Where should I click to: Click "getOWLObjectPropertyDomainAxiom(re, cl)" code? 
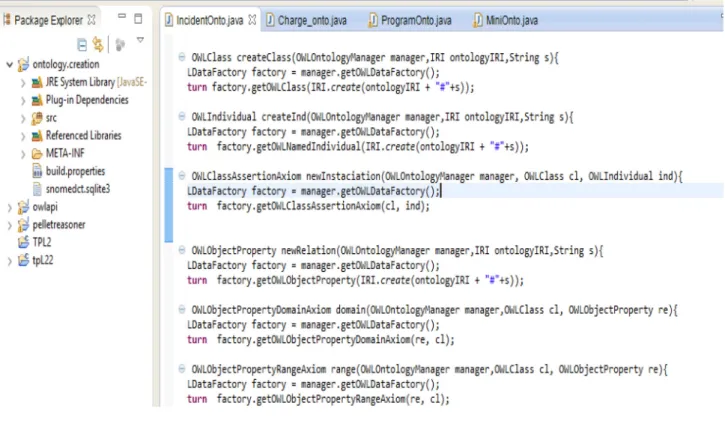coord(355,340)
